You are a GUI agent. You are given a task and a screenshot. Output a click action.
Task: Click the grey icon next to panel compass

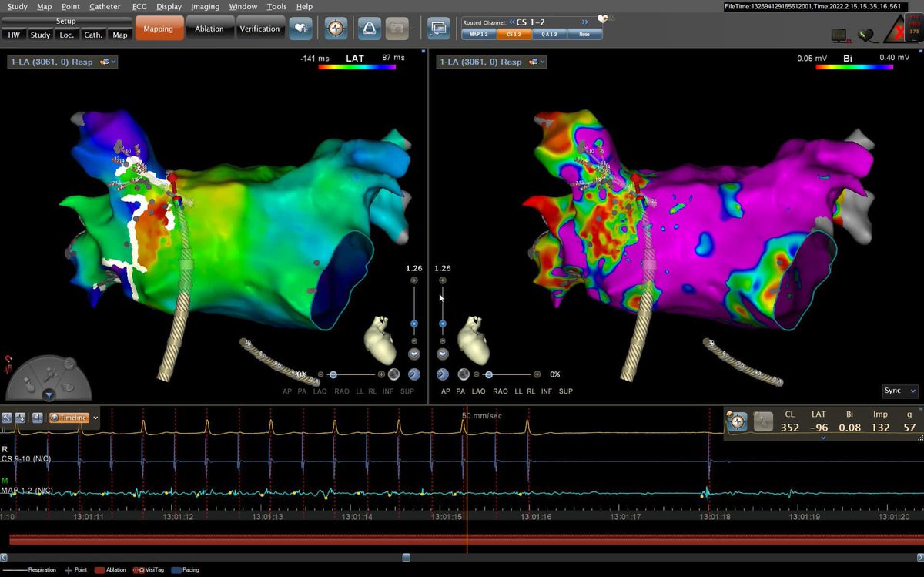[762, 421]
